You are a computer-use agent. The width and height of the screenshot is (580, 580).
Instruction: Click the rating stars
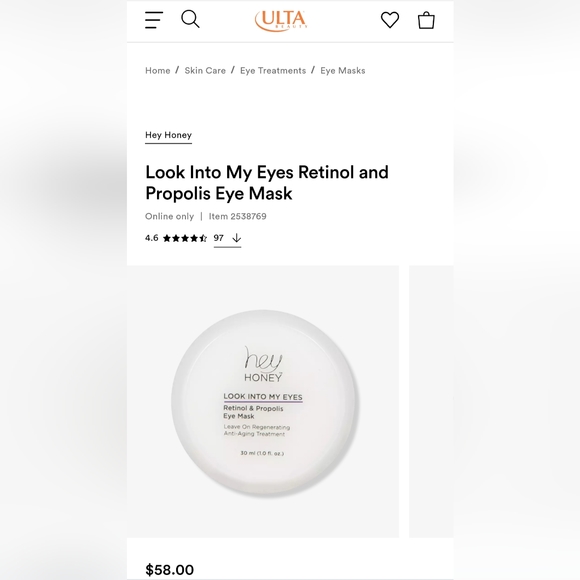[x=185, y=238]
